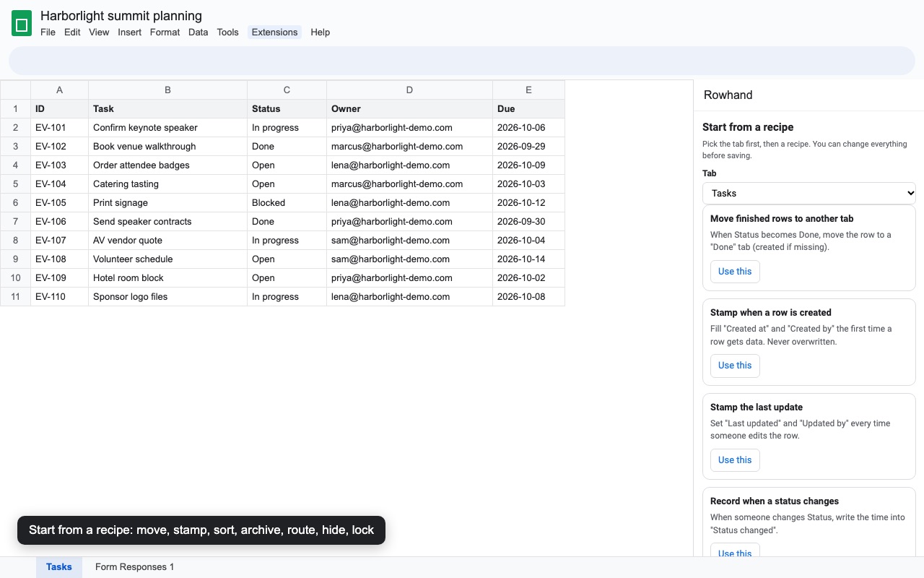Click the Blocked status cell
This screenshot has height=578, width=924.
287,203
